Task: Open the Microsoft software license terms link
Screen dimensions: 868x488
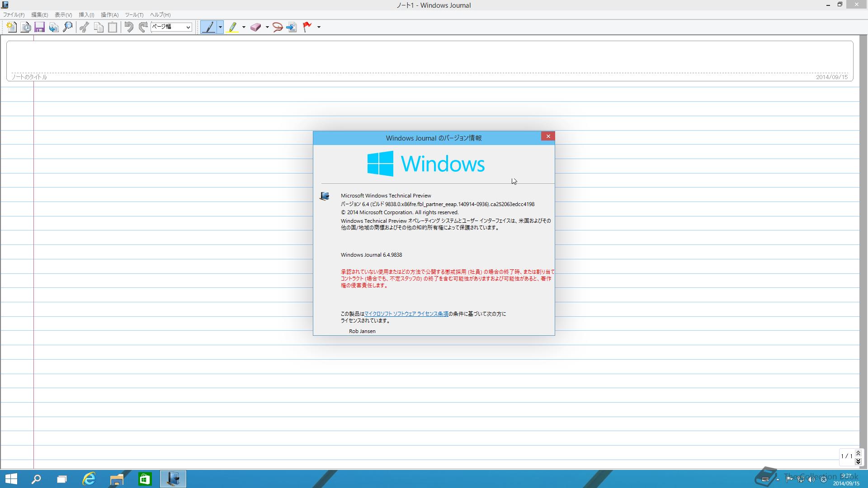Action: click(x=406, y=314)
